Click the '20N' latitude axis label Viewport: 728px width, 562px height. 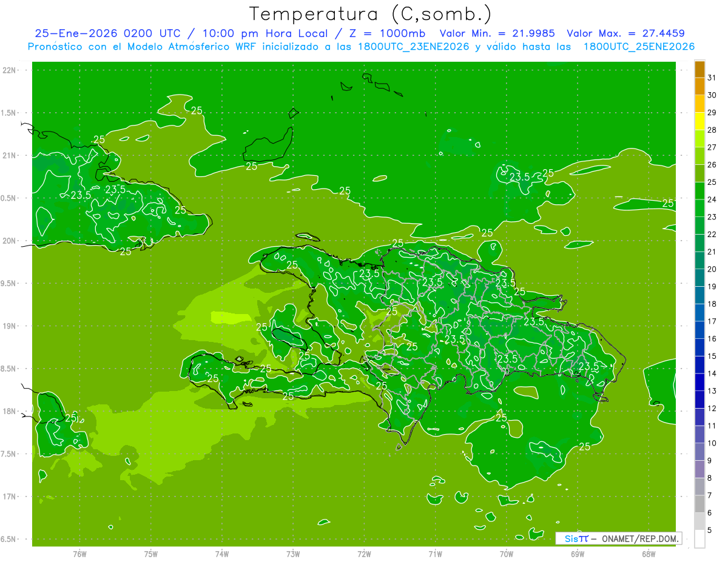(x=10, y=241)
